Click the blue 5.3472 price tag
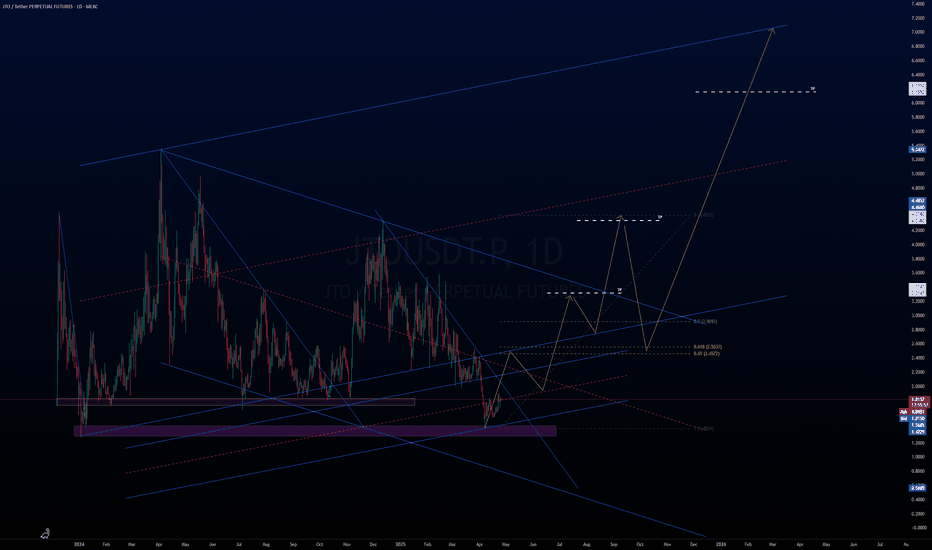This screenshot has height=550, width=932. pos(918,150)
